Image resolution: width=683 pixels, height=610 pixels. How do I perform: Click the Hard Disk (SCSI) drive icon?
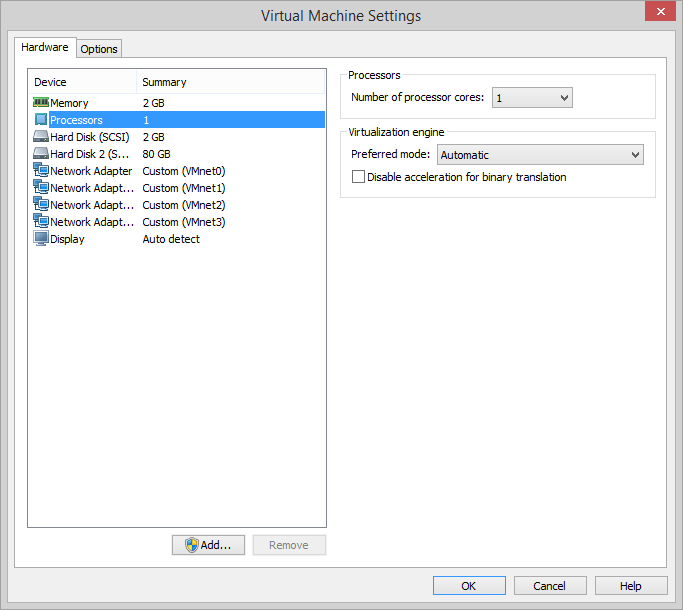[41, 136]
